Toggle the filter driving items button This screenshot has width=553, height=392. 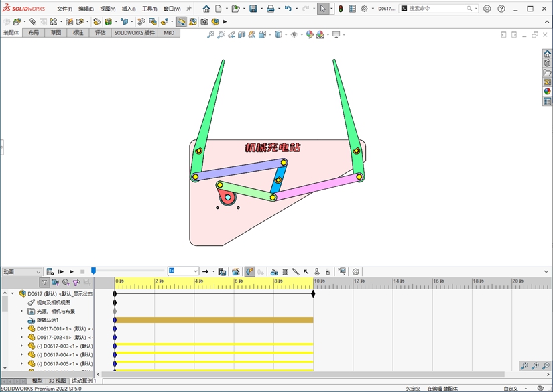(66, 283)
